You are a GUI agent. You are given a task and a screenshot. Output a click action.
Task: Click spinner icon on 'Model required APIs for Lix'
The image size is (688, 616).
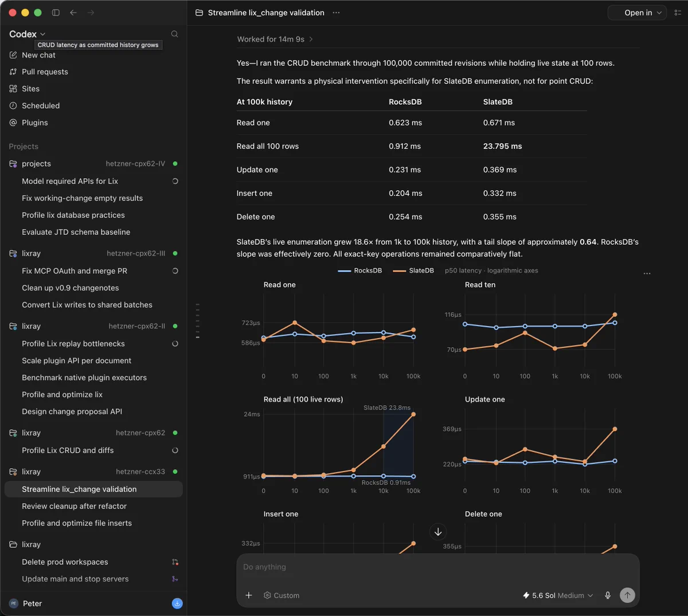pos(175,181)
